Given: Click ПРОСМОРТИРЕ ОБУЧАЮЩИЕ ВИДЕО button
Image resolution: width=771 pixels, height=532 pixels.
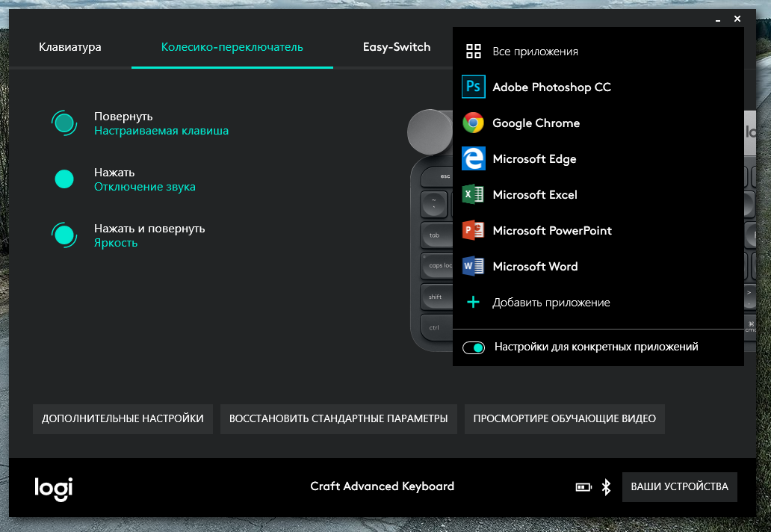Looking at the screenshot, I should point(565,419).
